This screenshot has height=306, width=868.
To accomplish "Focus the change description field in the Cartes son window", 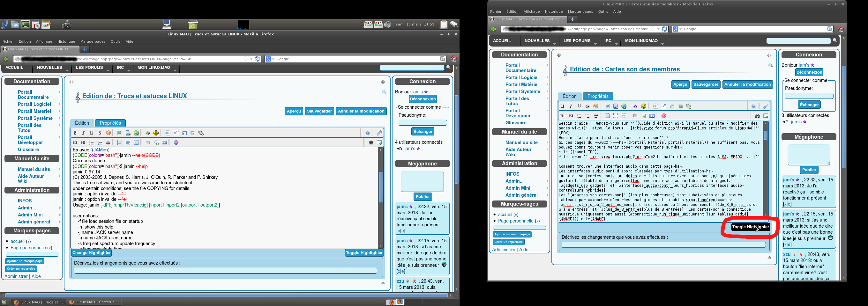I will [663, 245].
